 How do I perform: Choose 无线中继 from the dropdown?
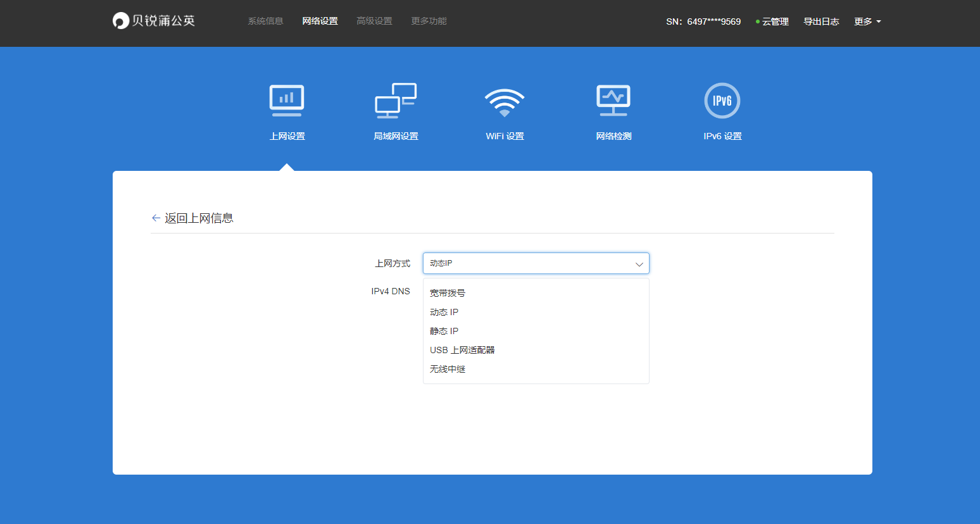coord(448,369)
